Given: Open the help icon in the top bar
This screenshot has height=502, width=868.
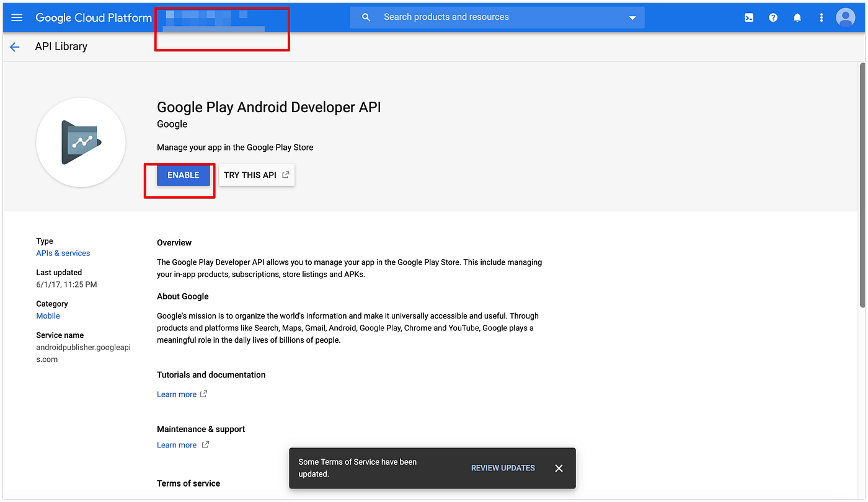Looking at the screenshot, I should pos(773,17).
